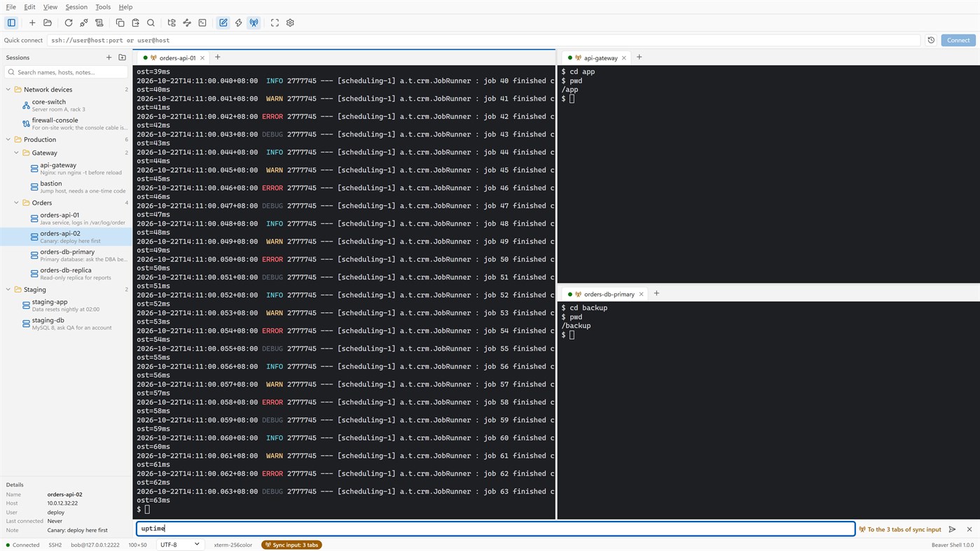Click the reconnect refresh toolbar icon
Image resolution: width=980 pixels, height=551 pixels.
coord(69,22)
